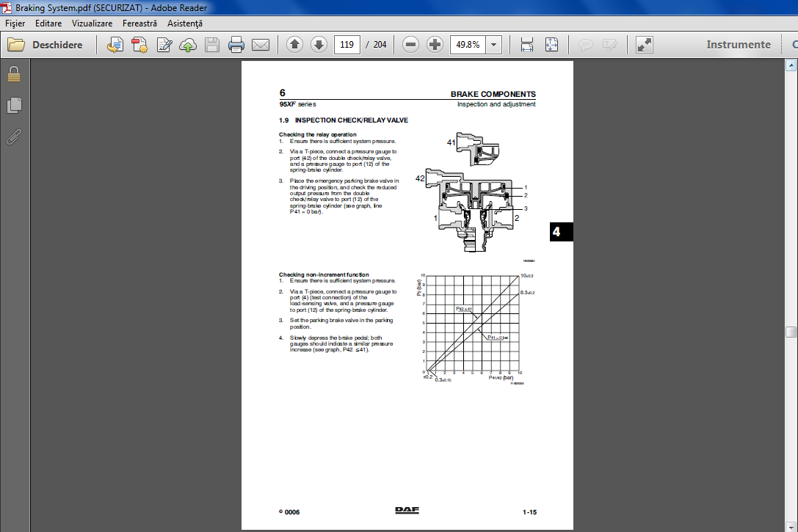Image resolution: width=798 pixels, height=532 pixels.
Task: Zoom out with the minus button
Action: coord(410,45)
